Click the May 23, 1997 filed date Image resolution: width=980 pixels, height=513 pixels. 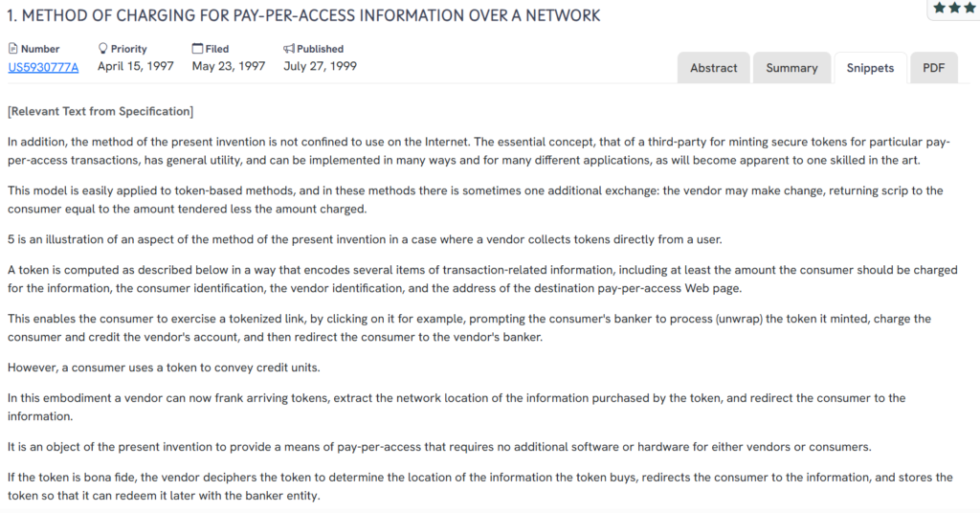pos(229,67)
